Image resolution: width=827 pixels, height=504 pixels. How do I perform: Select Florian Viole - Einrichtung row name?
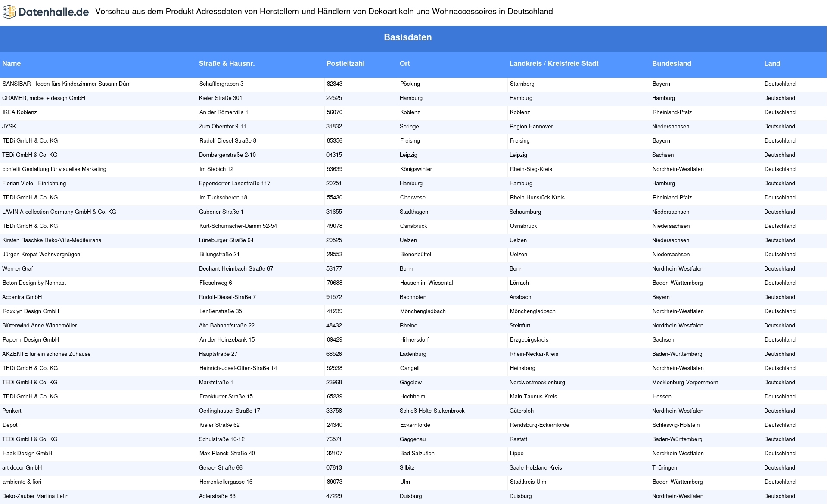pos(34,183)
